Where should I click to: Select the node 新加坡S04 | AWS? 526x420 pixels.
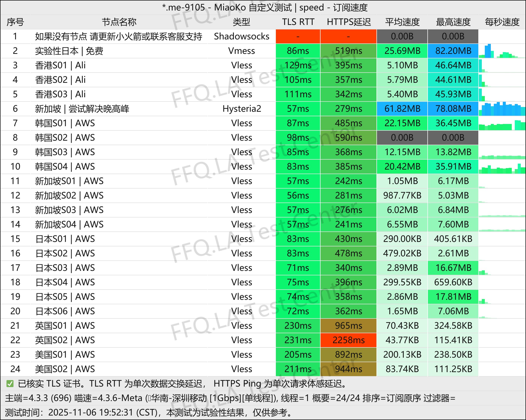click(x=69, y=224)
